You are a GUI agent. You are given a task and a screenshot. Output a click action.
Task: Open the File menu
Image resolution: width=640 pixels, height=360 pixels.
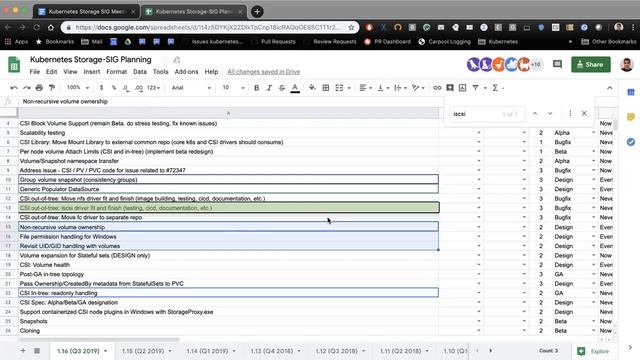(x=35, y=72)
